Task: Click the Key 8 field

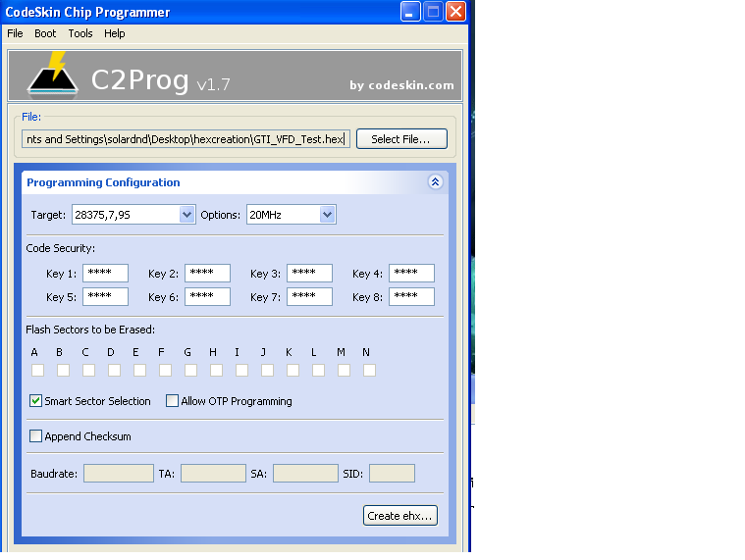Action: click(411, 296)
